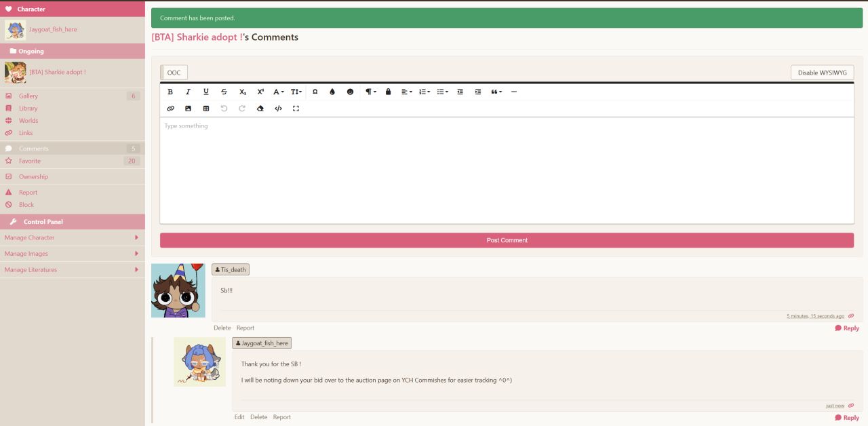Enter fullscreen editor mode
The image size is (868, 426).
[x=296, y=109]
